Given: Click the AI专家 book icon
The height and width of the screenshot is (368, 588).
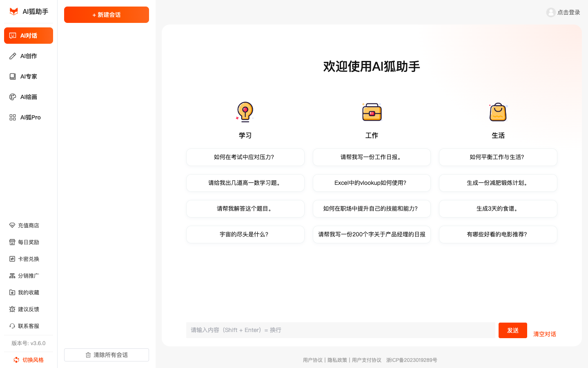Looking at the screenshot, I should [13, 76].
